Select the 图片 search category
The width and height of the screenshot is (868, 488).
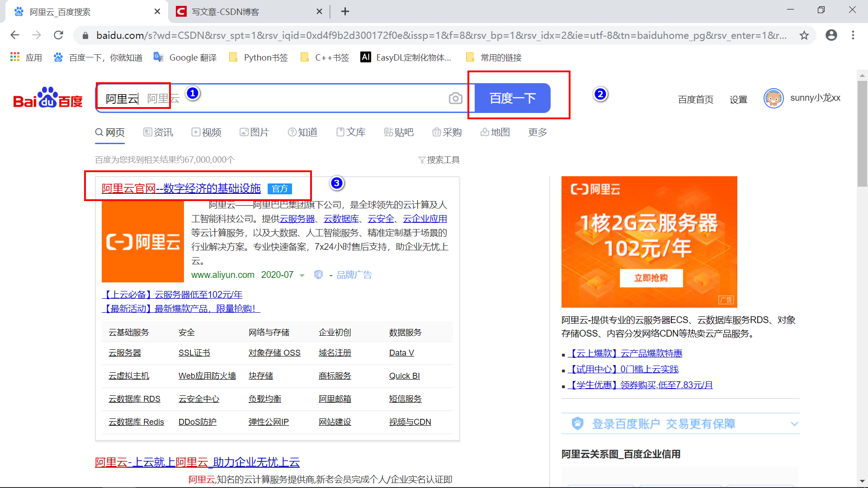(254, 132)
